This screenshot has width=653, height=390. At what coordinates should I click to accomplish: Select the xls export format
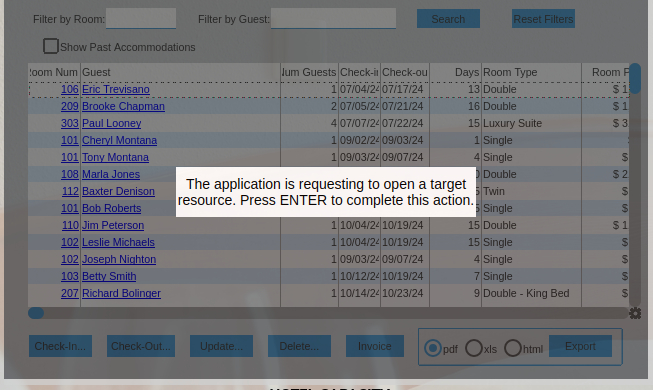(x=474, y=348)
